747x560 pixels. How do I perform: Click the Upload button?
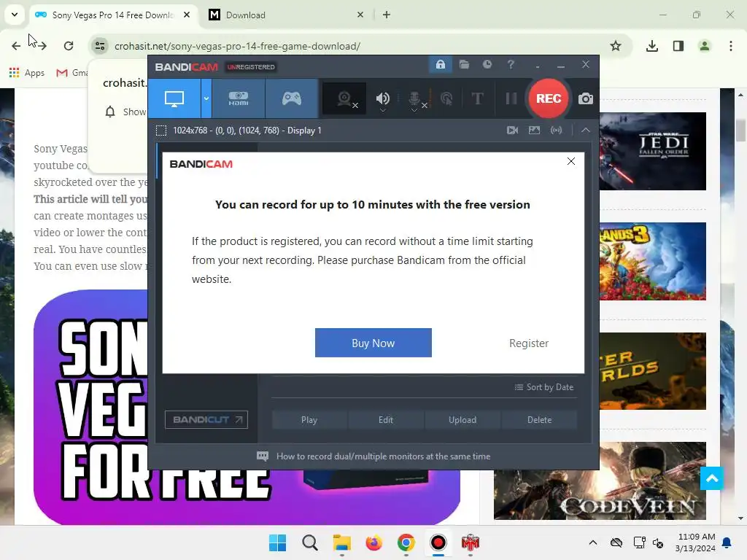pos(462,419)
